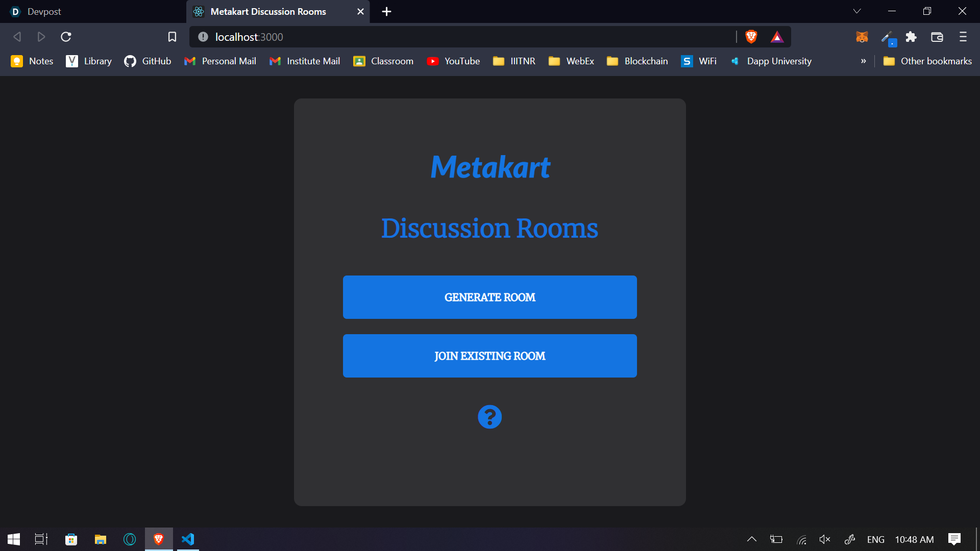The height and width of the screenshot is (551, 980).
Task: Open the MetaMask fox extension
Action: pyautogui.click(x=862, y=37)
